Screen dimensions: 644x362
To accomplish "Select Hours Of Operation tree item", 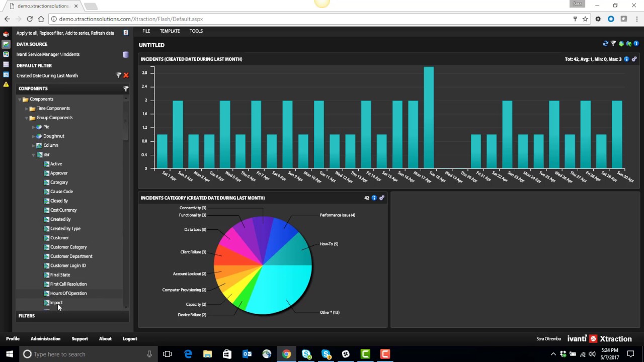I will [68, 293].
